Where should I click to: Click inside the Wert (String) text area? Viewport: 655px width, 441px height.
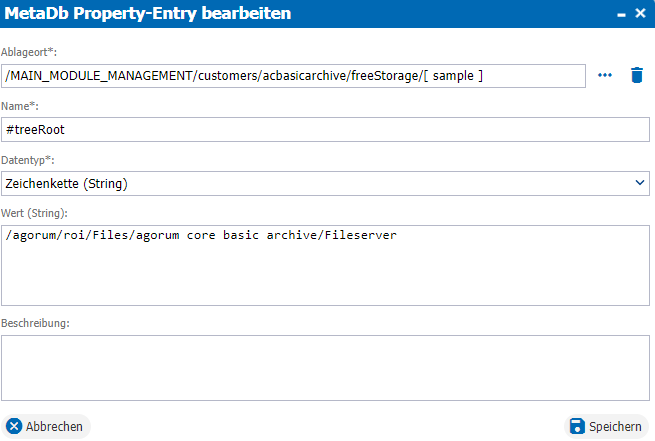(325, 266)
